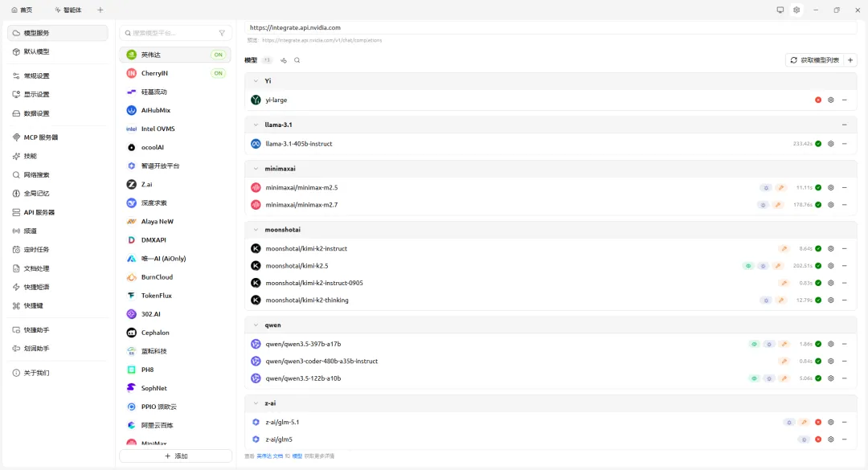Screen dimensions: 868x470
Task: Remove qwen/qwen3-coder-480b-a35b-instruct via minus icon
Action: [x=845, y=361]
